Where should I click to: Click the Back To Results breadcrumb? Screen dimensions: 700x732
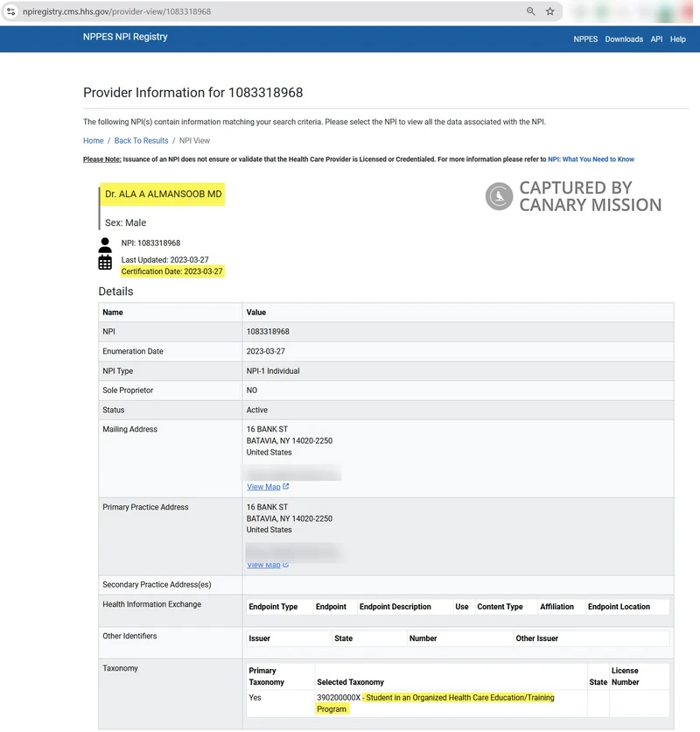click(141, 140)
